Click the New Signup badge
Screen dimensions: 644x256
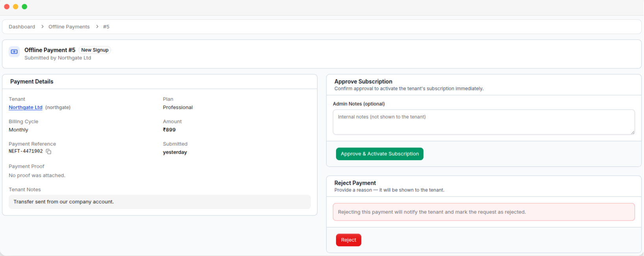click(x=95, y=50)
